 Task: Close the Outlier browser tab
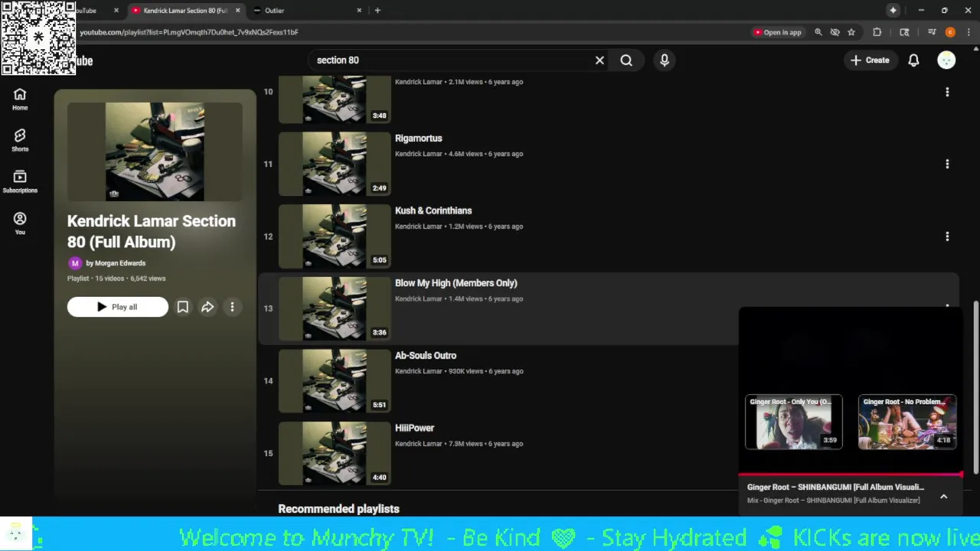359,11
